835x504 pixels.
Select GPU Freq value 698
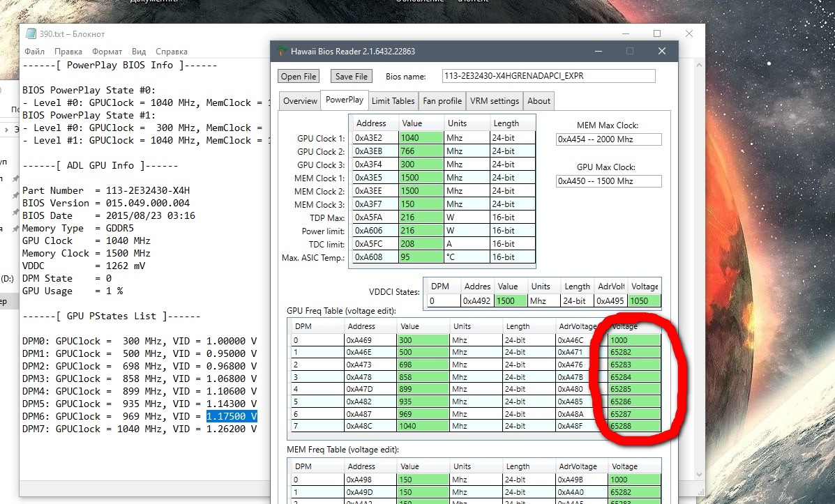(423, 365)
